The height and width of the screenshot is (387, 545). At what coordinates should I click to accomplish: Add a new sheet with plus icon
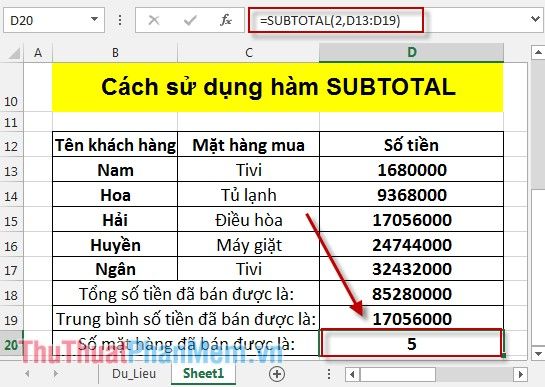pos(277,374)
